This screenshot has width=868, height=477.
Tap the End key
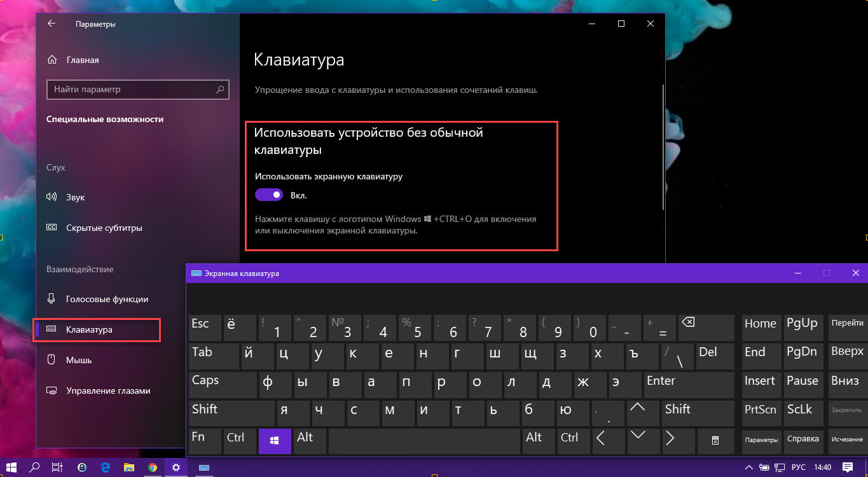[x=761, y=356]
